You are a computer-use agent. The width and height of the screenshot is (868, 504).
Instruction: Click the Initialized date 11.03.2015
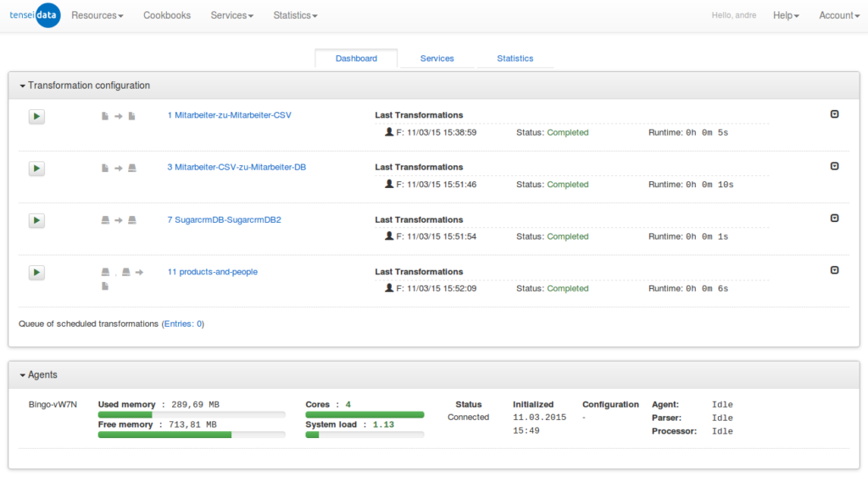[x=540, y=417]
